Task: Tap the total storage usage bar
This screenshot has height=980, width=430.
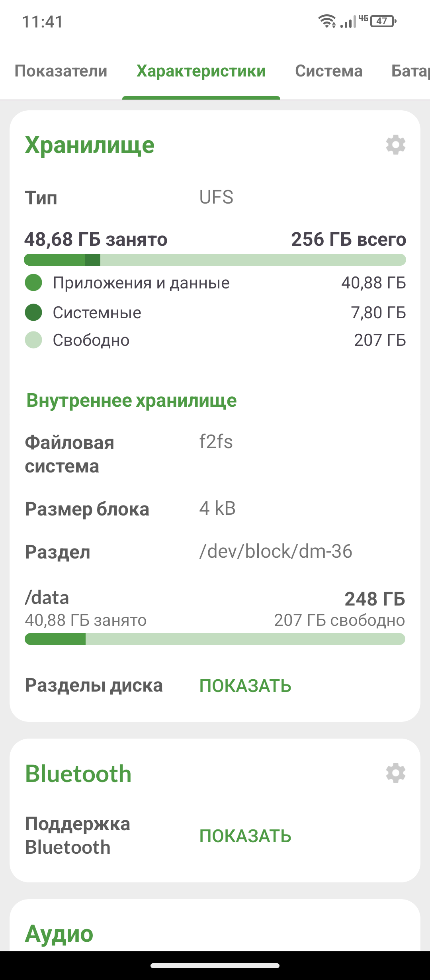Action: [x=215, y=260]
